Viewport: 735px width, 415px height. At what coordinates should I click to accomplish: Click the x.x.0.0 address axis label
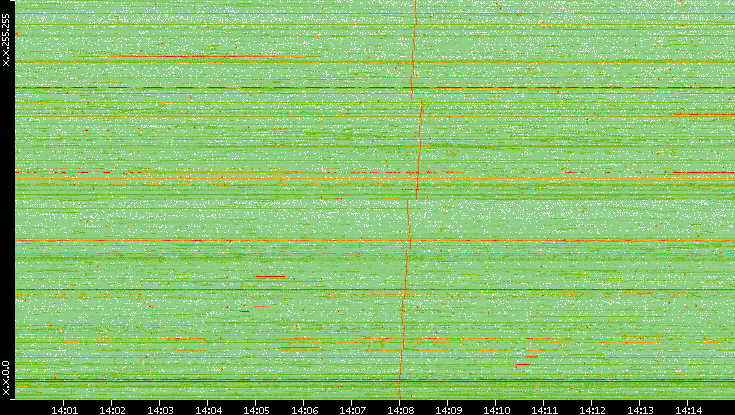click(x=6, y=378)
